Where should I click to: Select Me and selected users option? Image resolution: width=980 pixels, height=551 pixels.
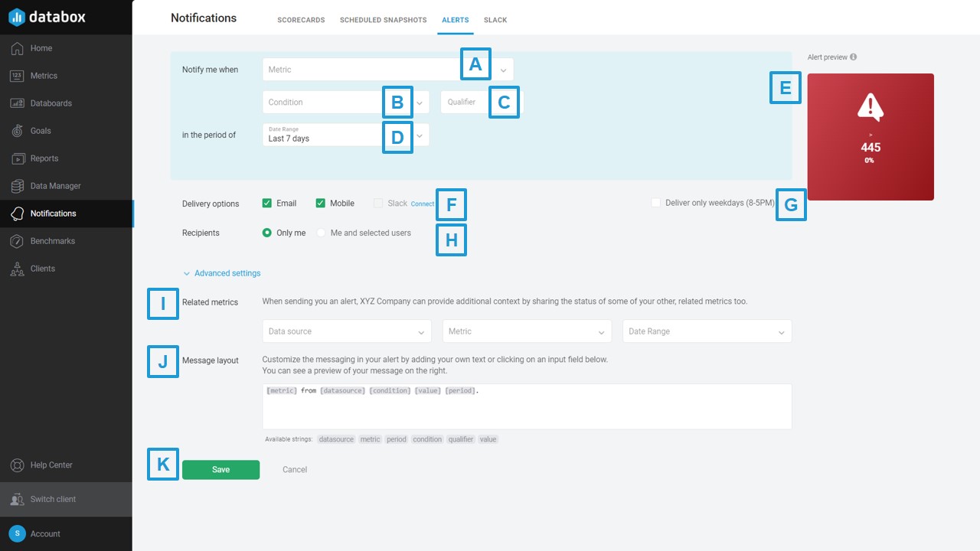pyautogui.click(x=322, y=233)
